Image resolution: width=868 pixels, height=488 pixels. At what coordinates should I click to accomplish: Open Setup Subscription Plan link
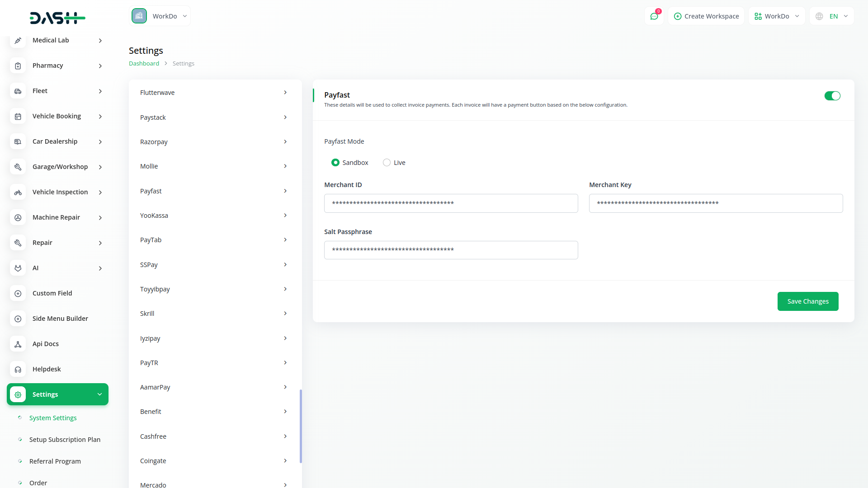(65, 440)
